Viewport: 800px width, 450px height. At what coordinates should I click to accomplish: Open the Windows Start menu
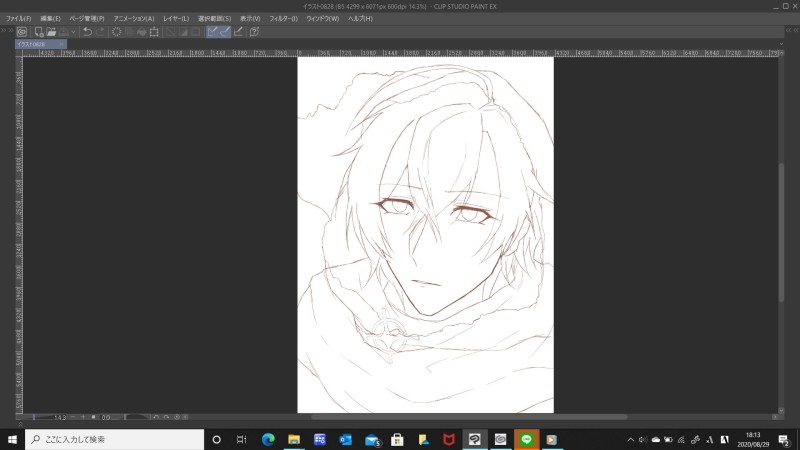pos(12,439)
